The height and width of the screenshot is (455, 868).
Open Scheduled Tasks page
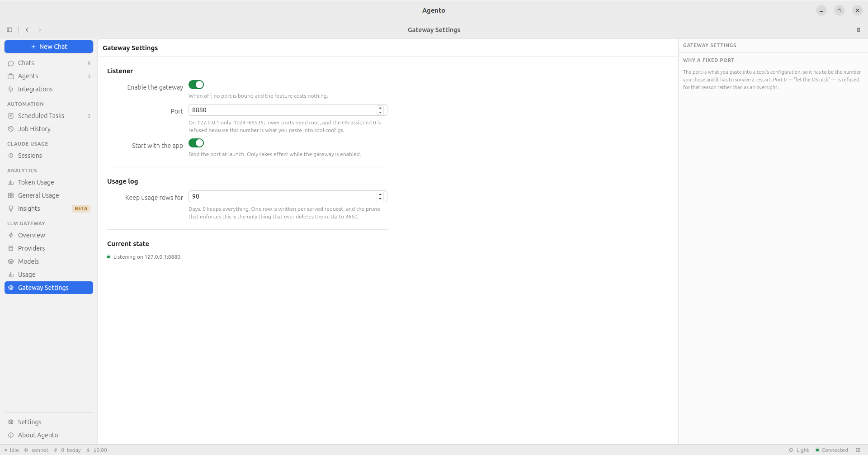tap(49, 116)
